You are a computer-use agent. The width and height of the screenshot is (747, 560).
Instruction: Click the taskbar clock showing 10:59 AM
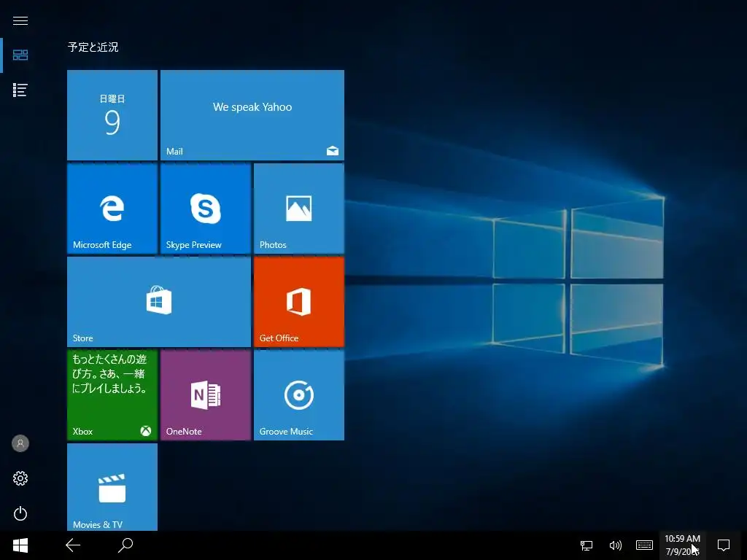tap(682, 545)
